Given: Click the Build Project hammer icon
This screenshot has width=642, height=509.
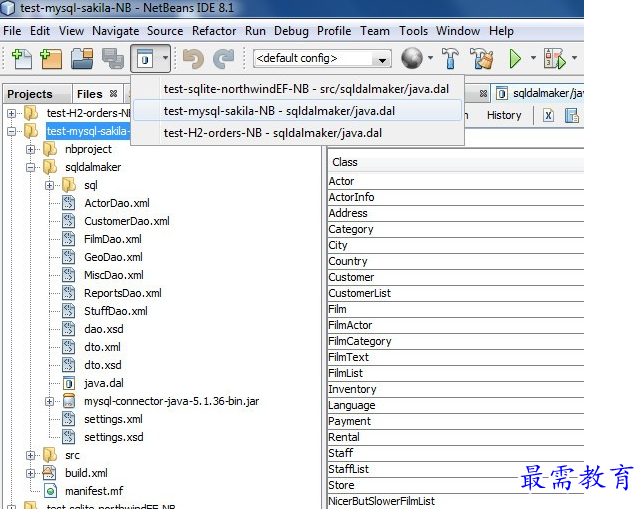Looking at the screenshot, I should coord(450,58).
